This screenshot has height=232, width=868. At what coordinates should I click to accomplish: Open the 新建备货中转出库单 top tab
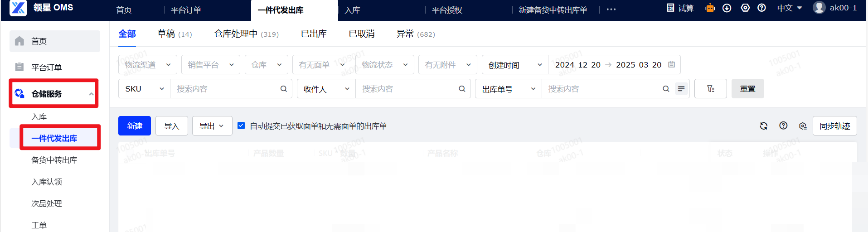pyautogui.click(x=553, y=10)
